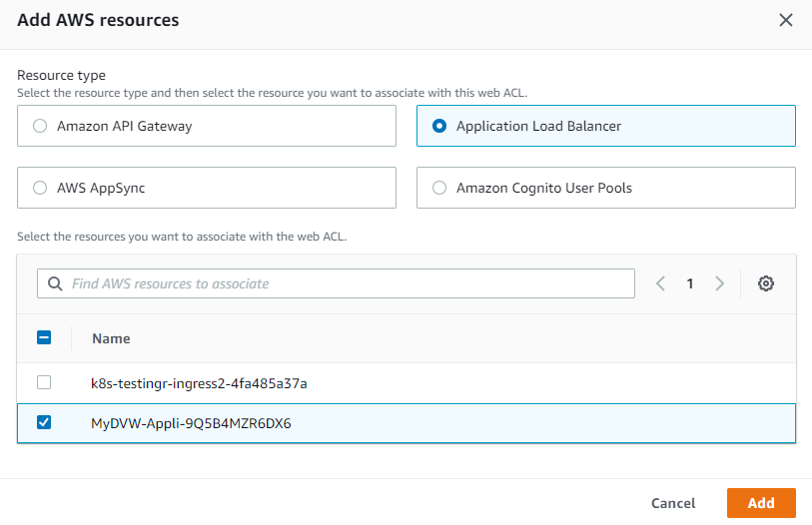Viewport: 812px width, 525px height.
Task: Uncheck the MyDVW-Appli-9Q5B4MZR6DX6 checkbox
Action: [44, 422]
